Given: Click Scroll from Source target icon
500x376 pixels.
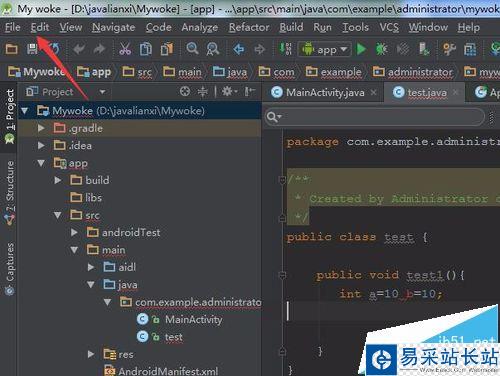Looking at the screenshot, I should [185, 91].
